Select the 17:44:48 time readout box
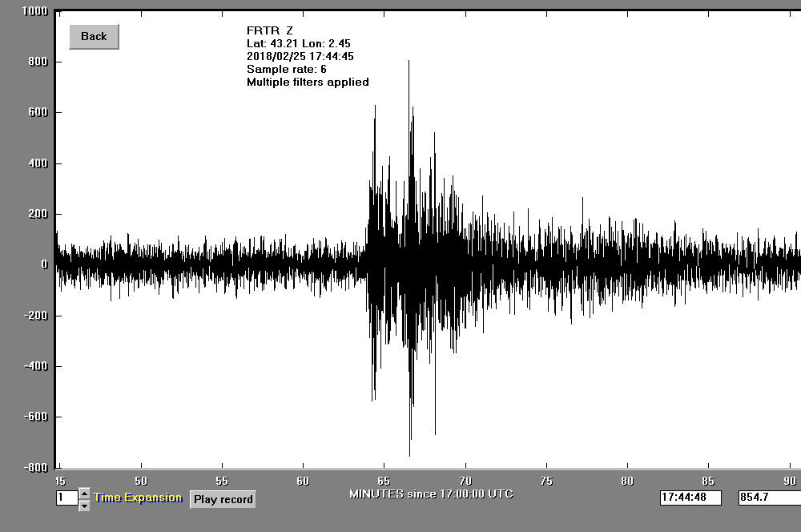 click(x=690, y=498)
